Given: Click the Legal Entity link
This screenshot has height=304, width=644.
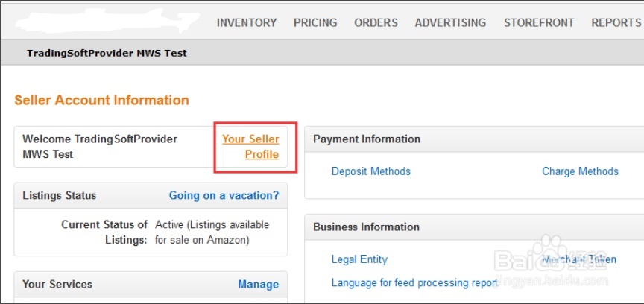Looking at the screenshot, I should (359, 259).
